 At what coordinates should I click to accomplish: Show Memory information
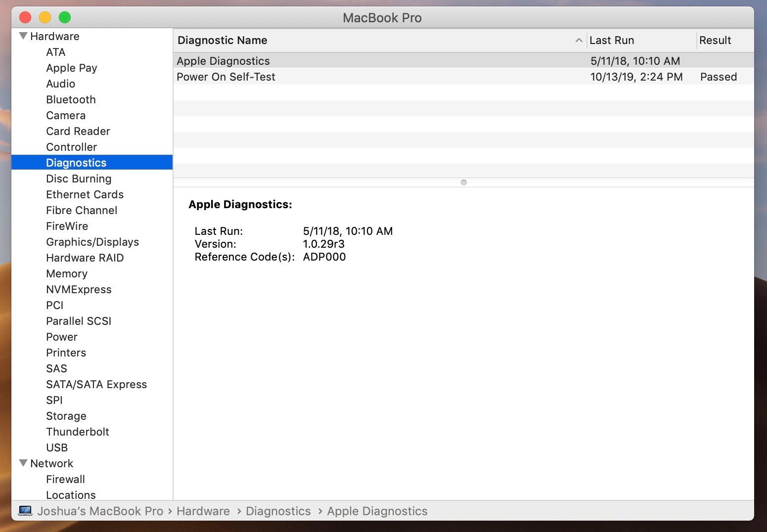[x=67, y=273]
